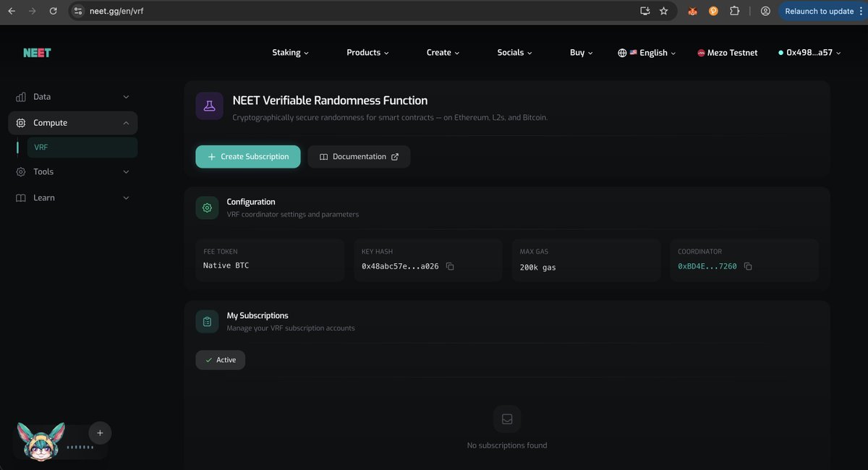Screen dimensions: 868x470
Task: Expand the Data sidebar section
Action: 73,97
